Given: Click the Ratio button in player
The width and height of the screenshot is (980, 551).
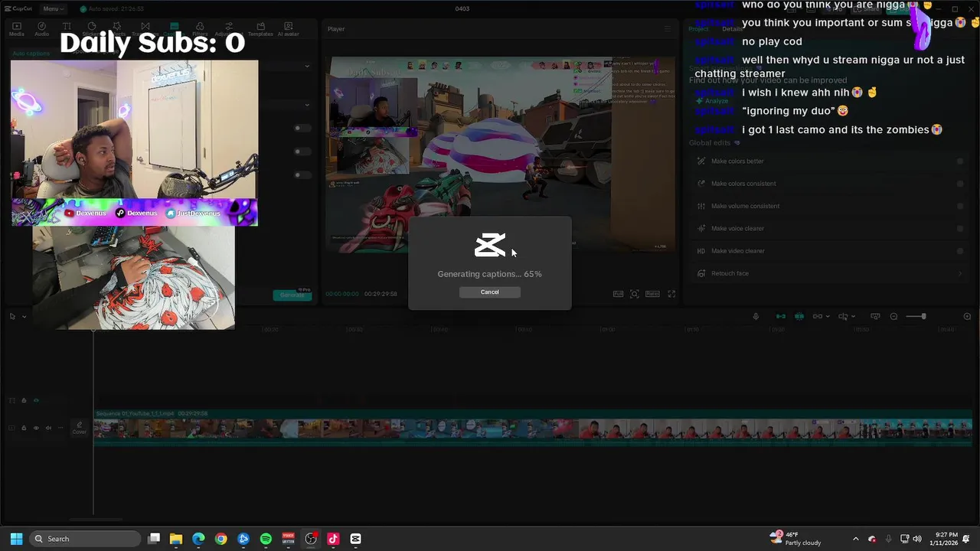Looking at the screenshot, I should 652,294.
